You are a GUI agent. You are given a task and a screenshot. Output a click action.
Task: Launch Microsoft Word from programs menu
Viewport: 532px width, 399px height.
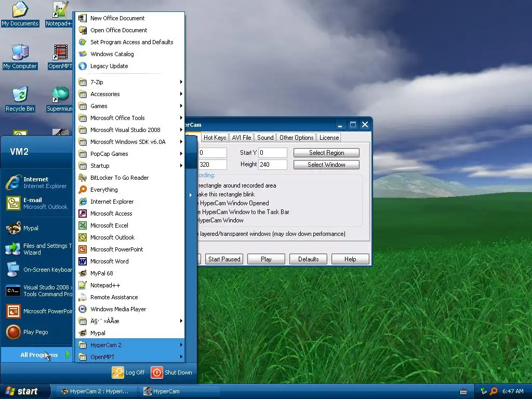[129, 261]
